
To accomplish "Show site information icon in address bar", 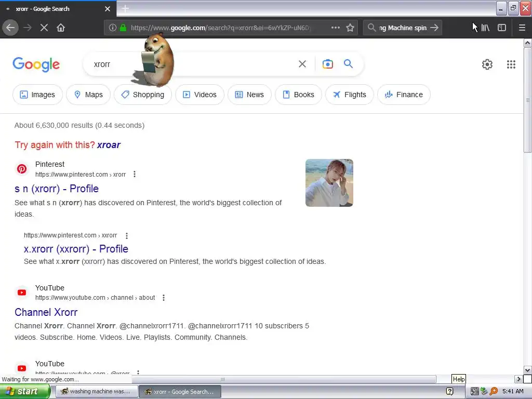I will [113, 28].
